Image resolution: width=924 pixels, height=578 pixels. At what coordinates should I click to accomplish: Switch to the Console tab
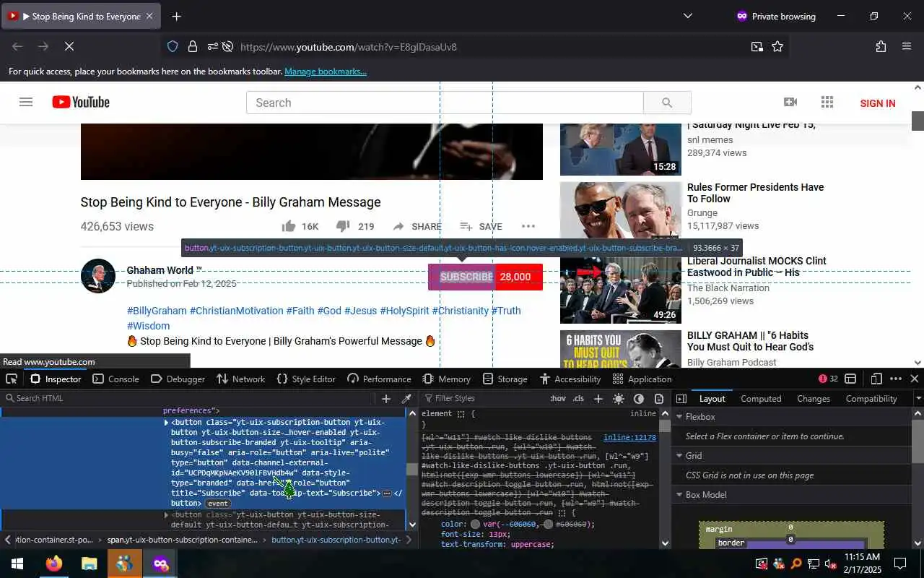click(x=115, y=379)
